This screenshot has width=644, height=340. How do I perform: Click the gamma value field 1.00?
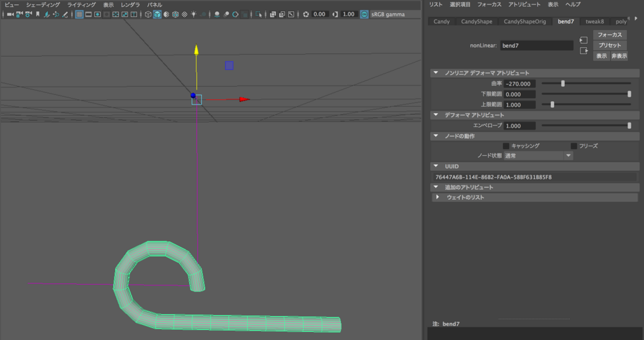click(x=348, y=14)
